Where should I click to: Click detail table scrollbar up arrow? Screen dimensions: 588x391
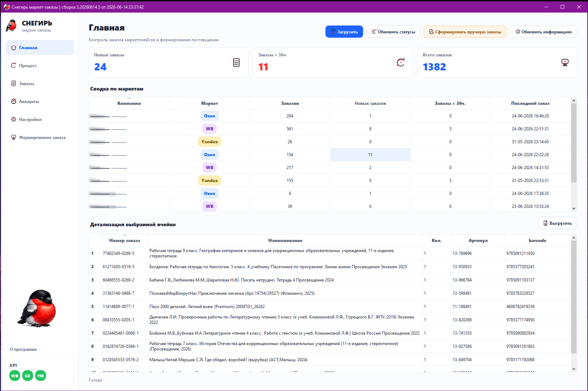[574, 238]
